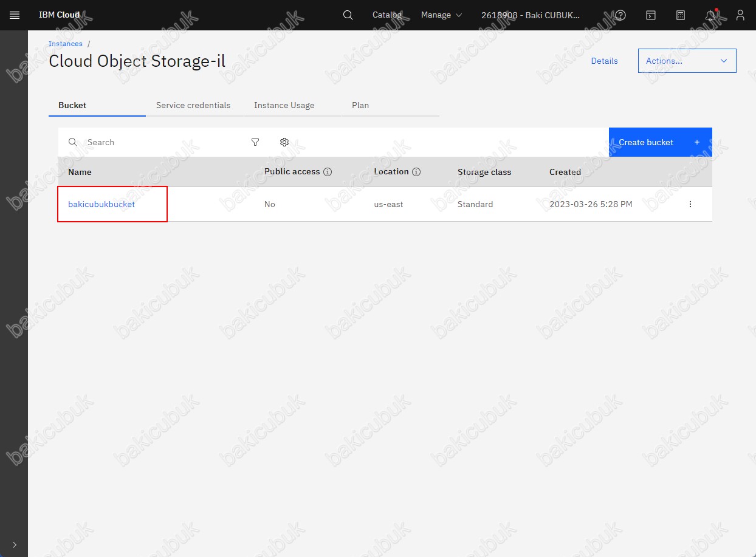This screenshot has width=756, height=557.
Task: Sort by the Name column header
Action: click(x=80, y=172)
